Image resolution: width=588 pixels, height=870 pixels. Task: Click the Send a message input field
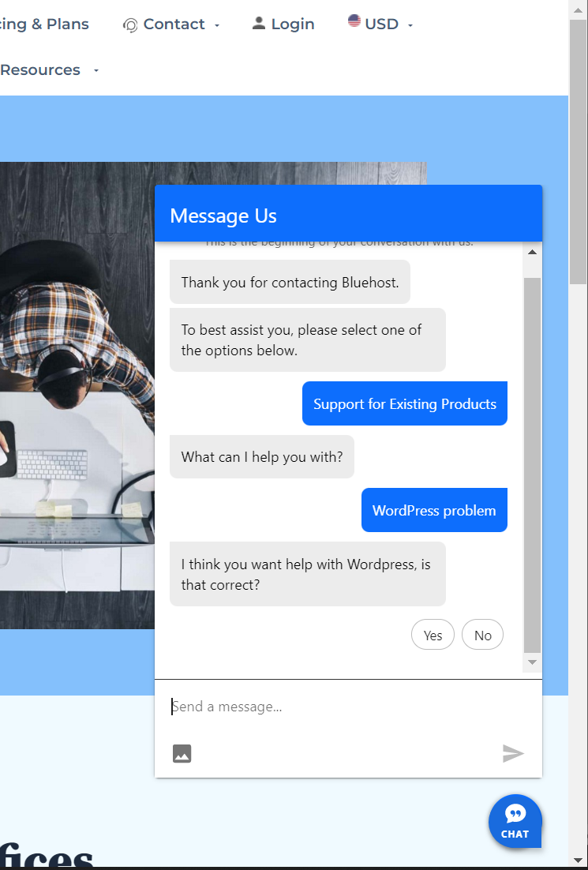pyautogui.click(x=348, y=707)
